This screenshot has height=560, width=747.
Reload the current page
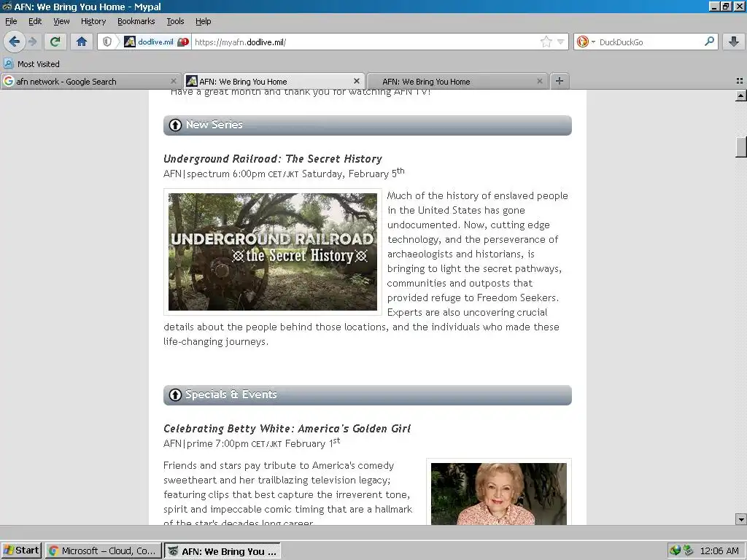[x=55, y=42]
